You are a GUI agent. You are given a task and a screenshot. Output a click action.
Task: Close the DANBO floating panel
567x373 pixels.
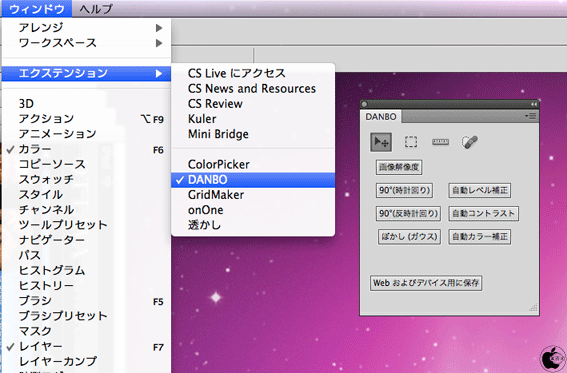point(364,104)
